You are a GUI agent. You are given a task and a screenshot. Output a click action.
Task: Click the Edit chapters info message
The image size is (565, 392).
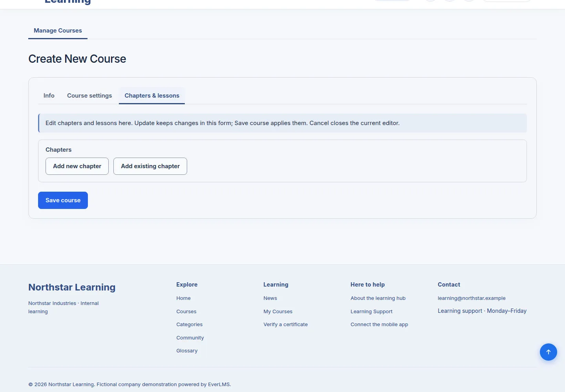click(x=282, y=123)
